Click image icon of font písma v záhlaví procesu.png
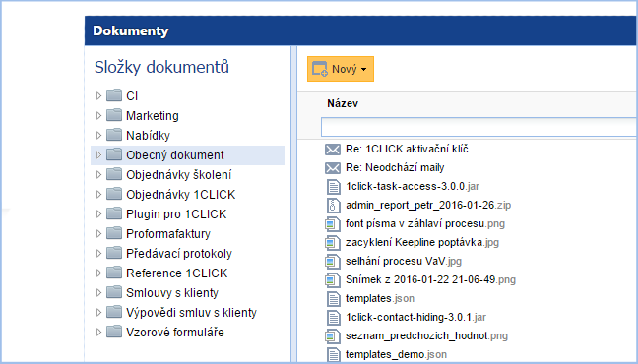The image size is (638, 364). coord(333,224)
